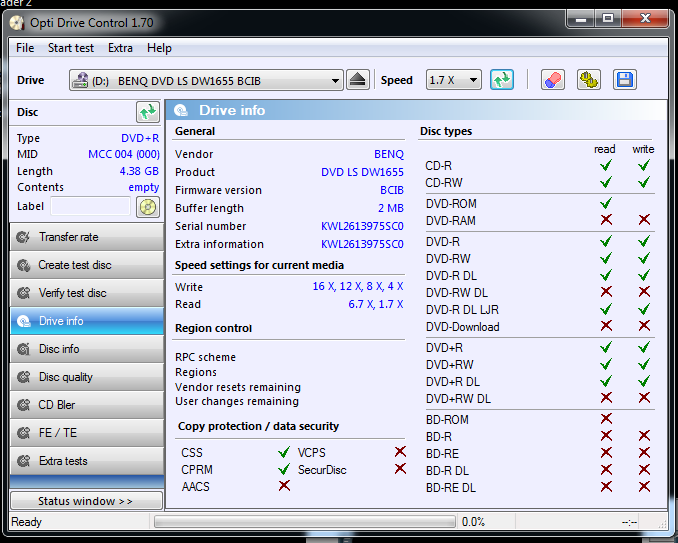The height and width of the screenshot is (543, 678).
Task: Click the AACS unsupported cross mark
Action: click(284, 486)
